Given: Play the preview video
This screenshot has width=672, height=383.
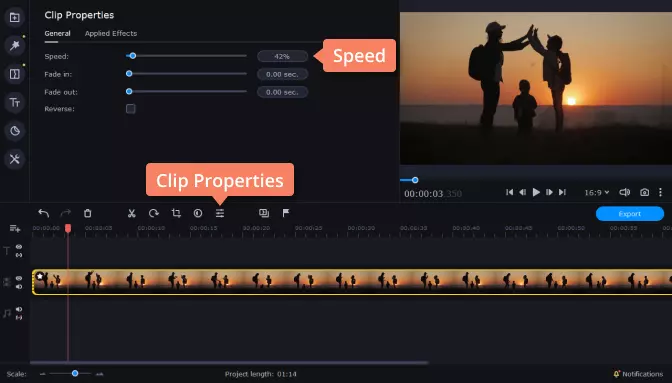Looking at the screenshot, I should tap(536, 192).
